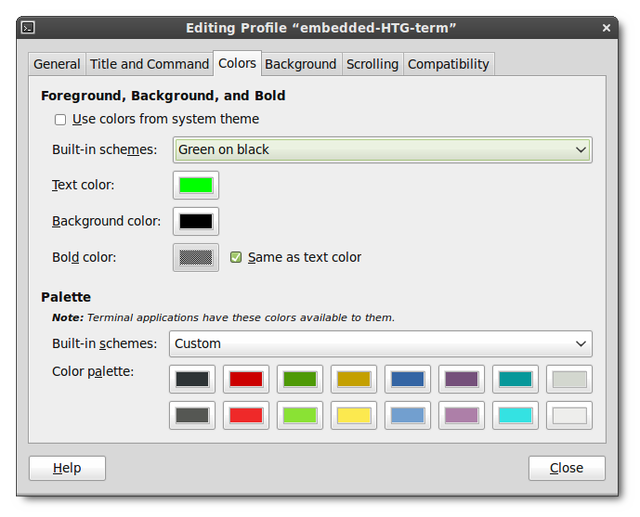Click the disabled Bold color swatch

coord(195,257)
